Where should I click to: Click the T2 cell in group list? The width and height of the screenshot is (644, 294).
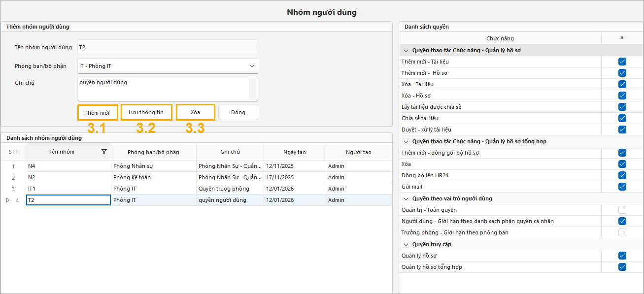coord(68,200)
